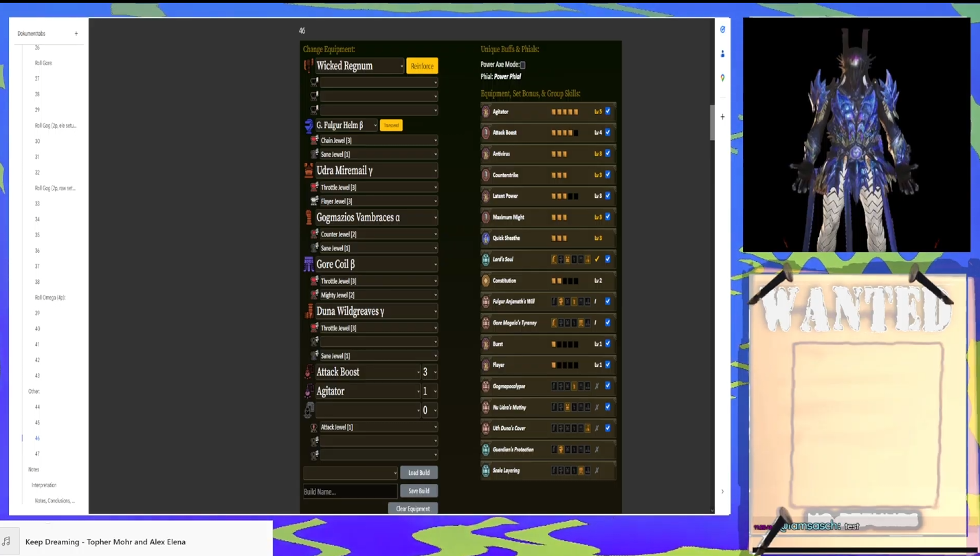980x556 pixels.
Task: Uncheck the Burst Lv 1 checkbox
Action: click(x=608, y=344)
